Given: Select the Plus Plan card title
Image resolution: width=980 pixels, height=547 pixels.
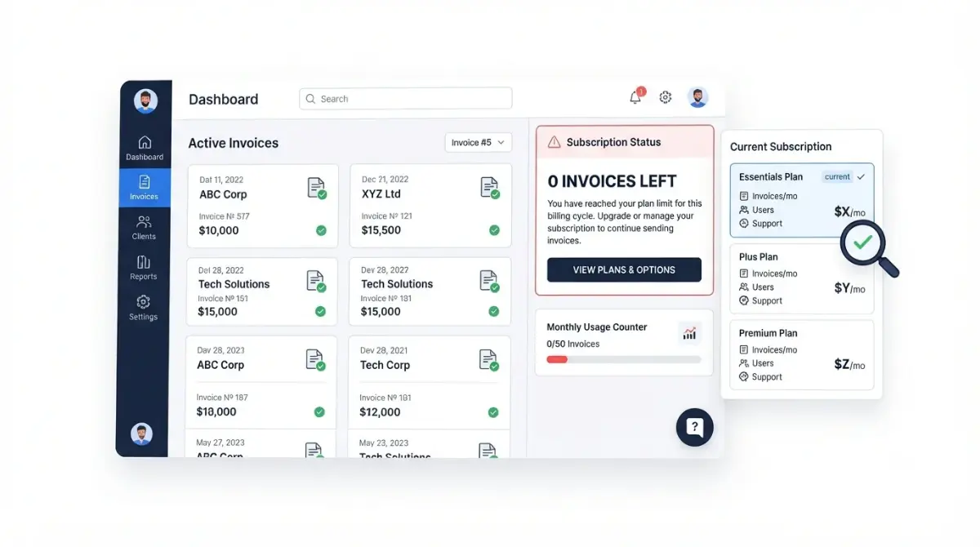Looking at the screenshot, I should tap(759, 256).
